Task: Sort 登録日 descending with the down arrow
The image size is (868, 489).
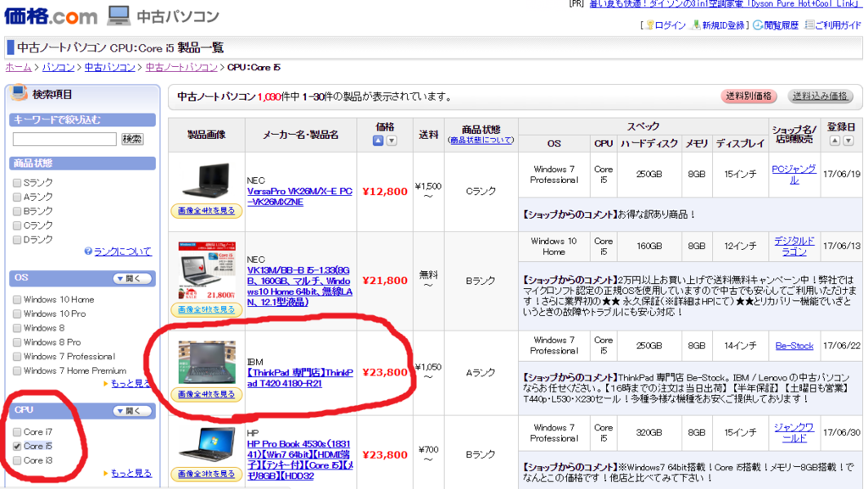Action: pos(849,141)
